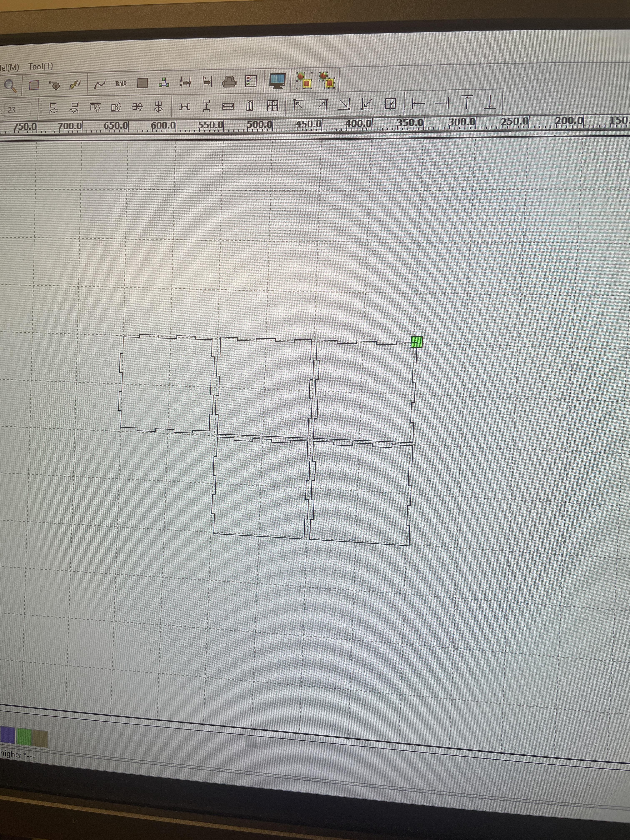The width and height of the screenshot is (630, 840).
Task: Click the magnifier zoom tool icon
Action: tap(10, 85)
